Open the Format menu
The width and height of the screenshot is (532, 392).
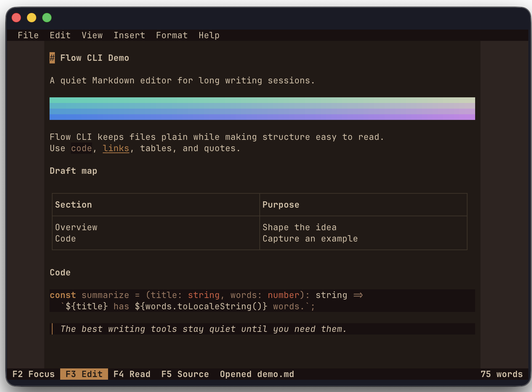(x=172, y=35)
